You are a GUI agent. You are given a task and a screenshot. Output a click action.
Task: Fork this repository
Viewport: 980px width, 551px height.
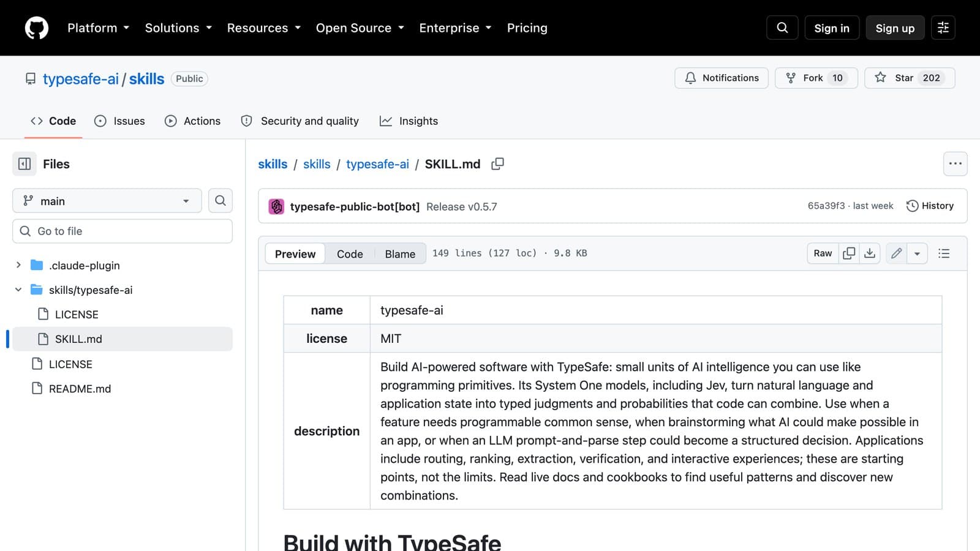(816, 78)
